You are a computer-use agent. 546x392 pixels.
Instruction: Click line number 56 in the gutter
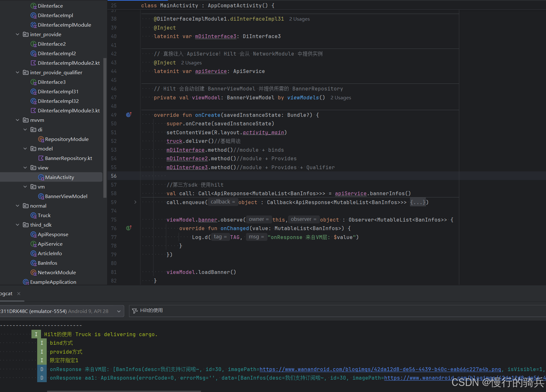click(114, 176)
